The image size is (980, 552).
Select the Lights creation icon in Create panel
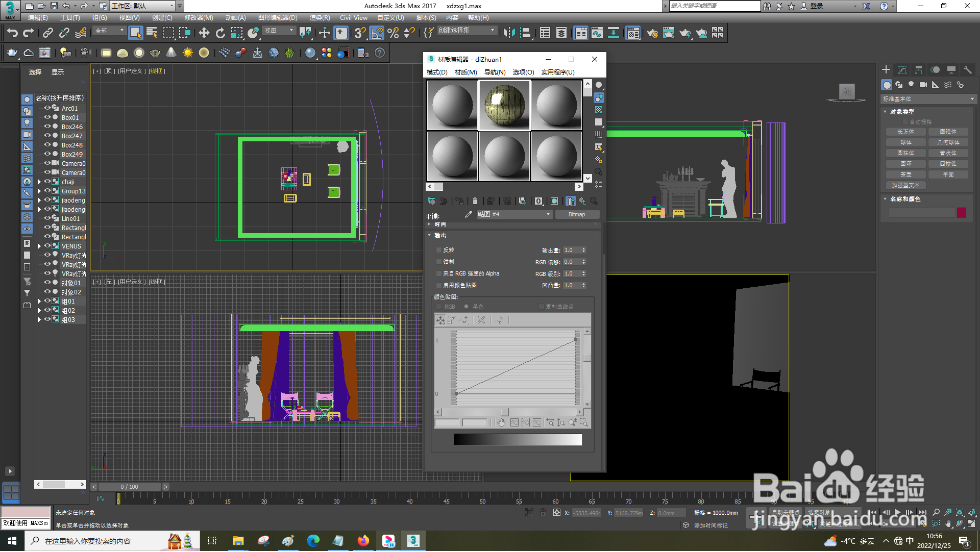(911, 85)
